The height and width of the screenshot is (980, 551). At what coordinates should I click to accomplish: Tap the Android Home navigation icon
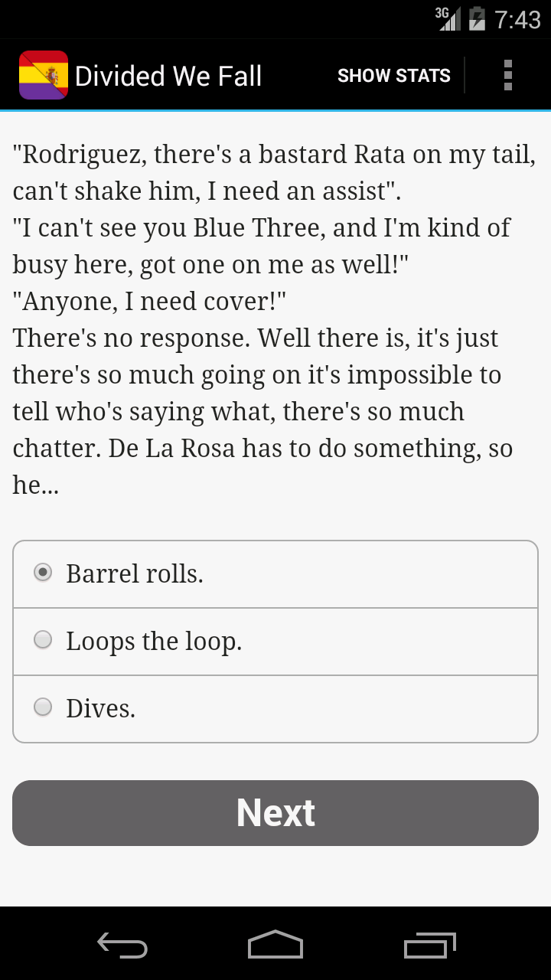[x=275, y=945]
